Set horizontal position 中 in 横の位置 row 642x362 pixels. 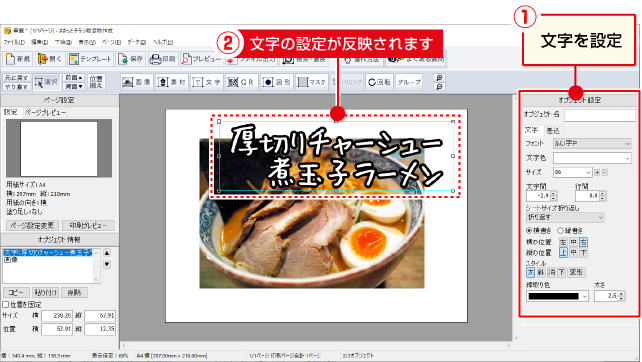click(x=574, y=242)
